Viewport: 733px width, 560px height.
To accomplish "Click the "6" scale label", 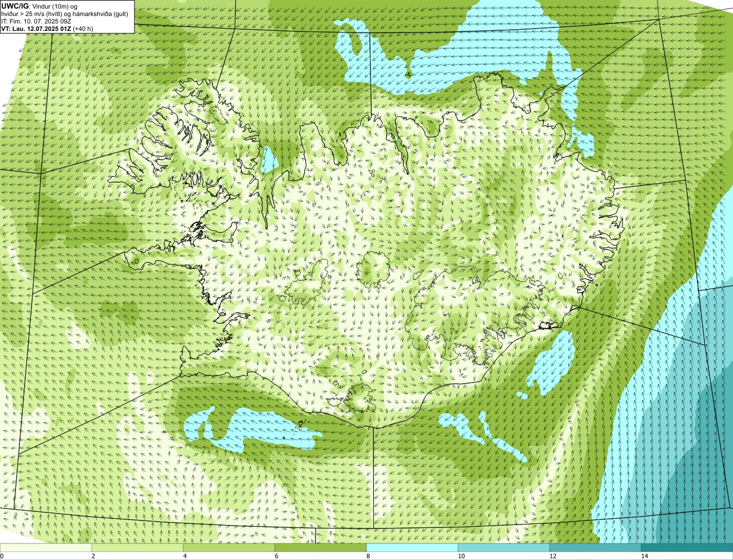I will pyautogui.click(x=276, y=556).
